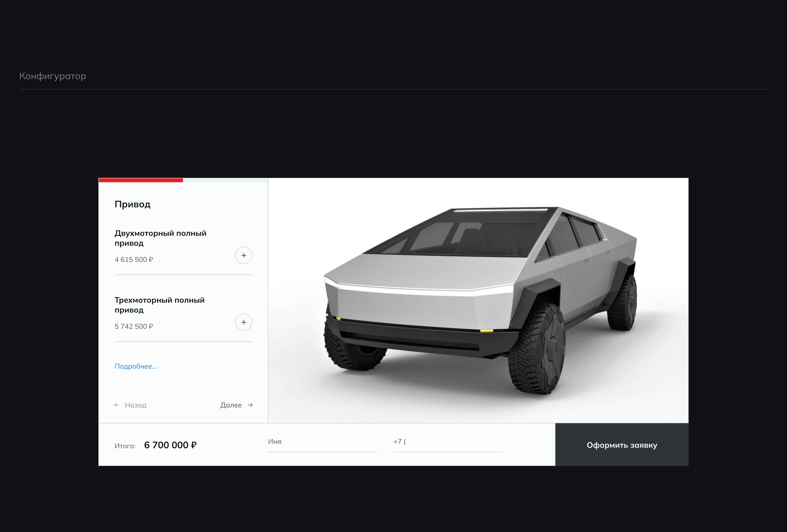Click the Cybertruck preview image

(478, 300)
